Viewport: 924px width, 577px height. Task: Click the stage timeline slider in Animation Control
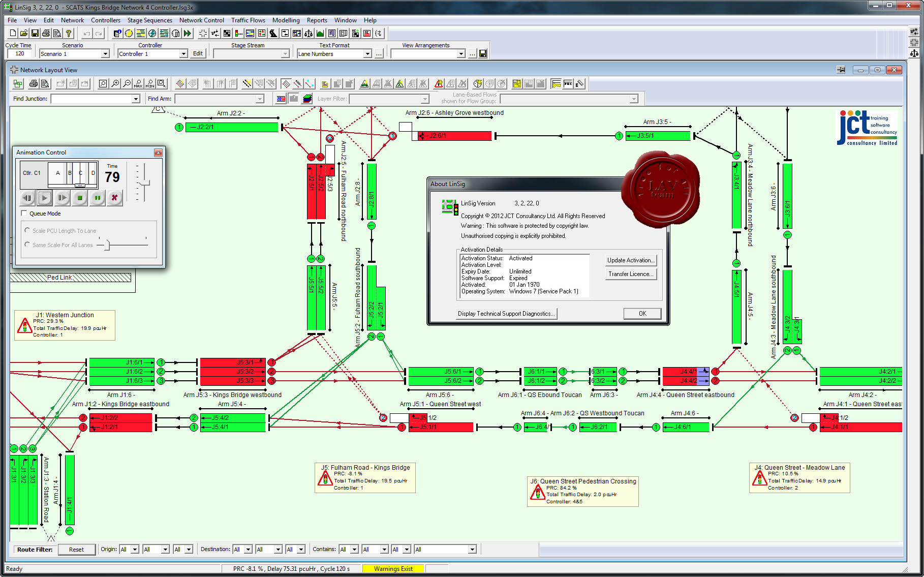(80, 186)
